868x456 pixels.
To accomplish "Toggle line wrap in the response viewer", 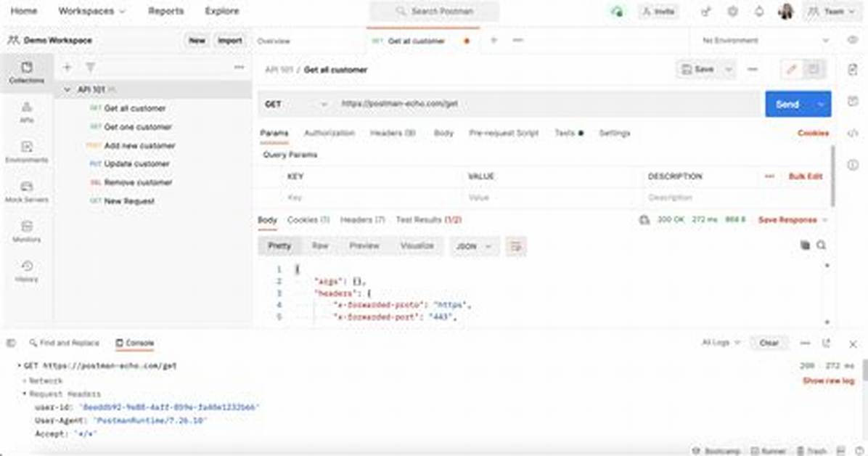I will (516, 246).
